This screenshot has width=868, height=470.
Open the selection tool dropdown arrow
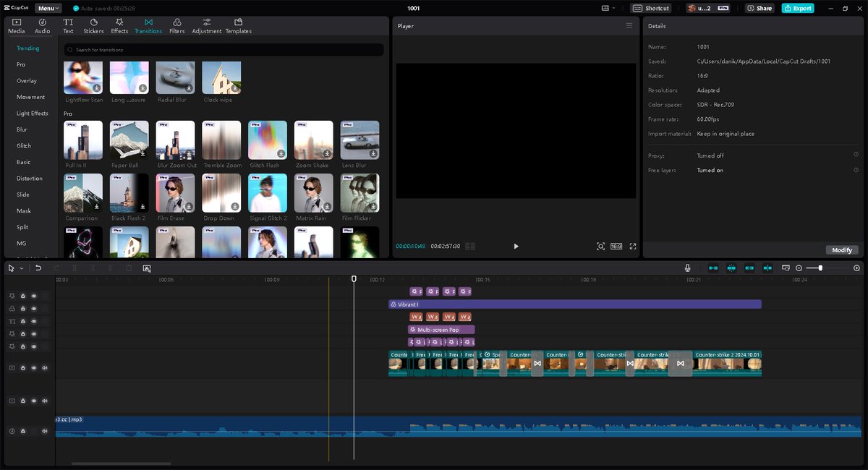tap(22, 268)
